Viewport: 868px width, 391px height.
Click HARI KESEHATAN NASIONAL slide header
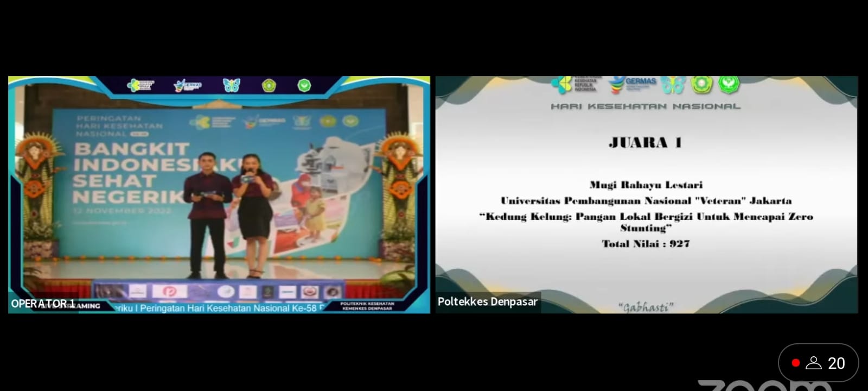pyautogui.click(x=646, y=106)
